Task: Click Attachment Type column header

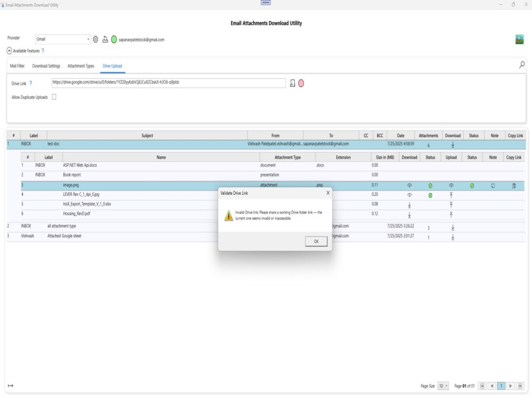Action: 287,157
